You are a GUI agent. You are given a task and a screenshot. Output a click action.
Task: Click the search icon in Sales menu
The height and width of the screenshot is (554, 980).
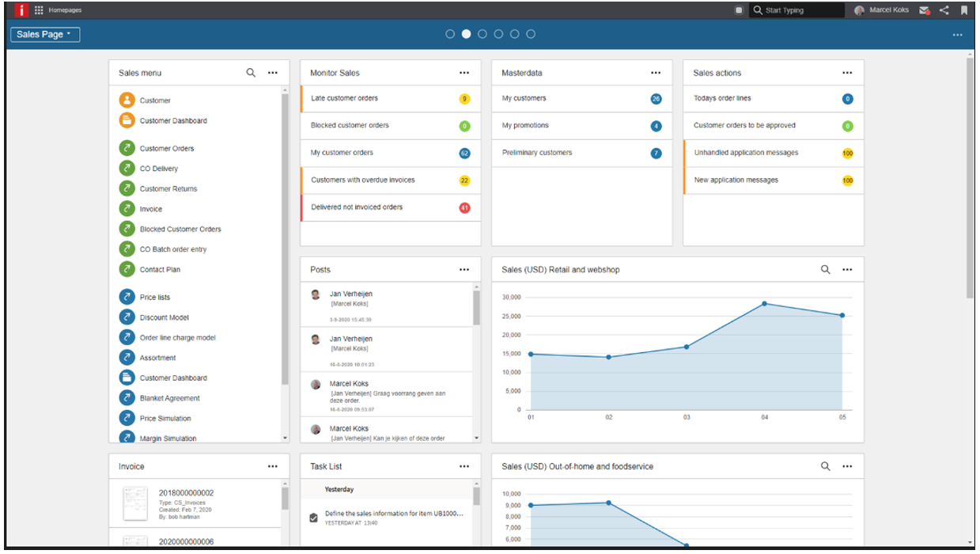(251, 73)
